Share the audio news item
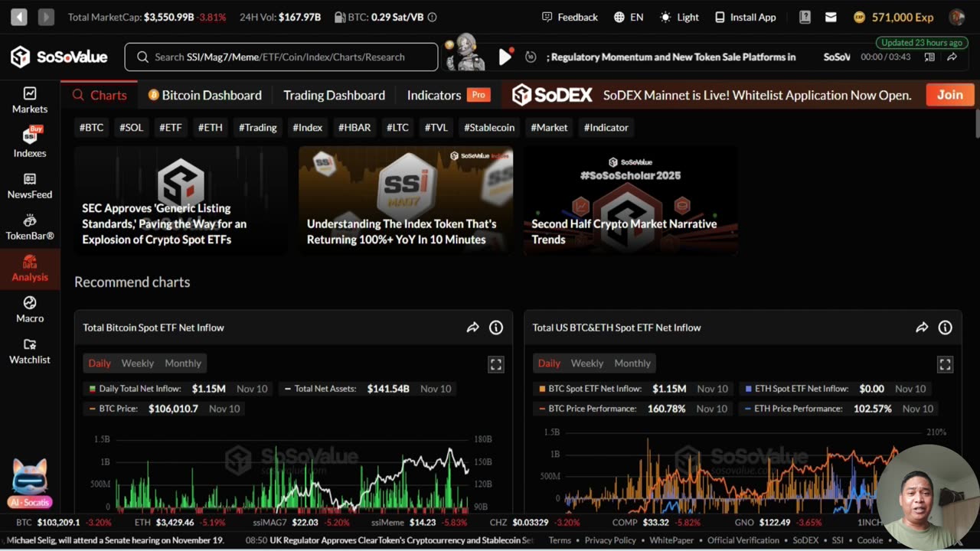This screenshot has height=551, width=980. [952, 57]
